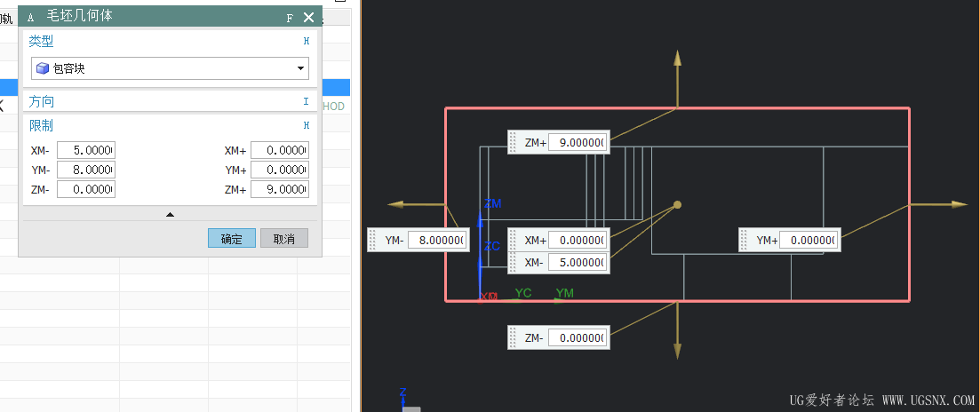Click the ZM+ field in the dialog
The width and height of the screenshot is (980, 412).
pos(280,189)
